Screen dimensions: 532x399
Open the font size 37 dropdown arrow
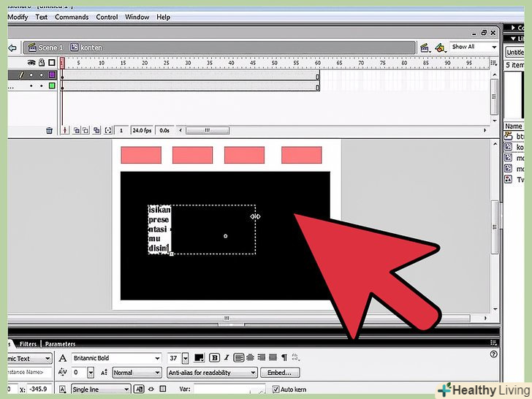[x=186, y=358]
